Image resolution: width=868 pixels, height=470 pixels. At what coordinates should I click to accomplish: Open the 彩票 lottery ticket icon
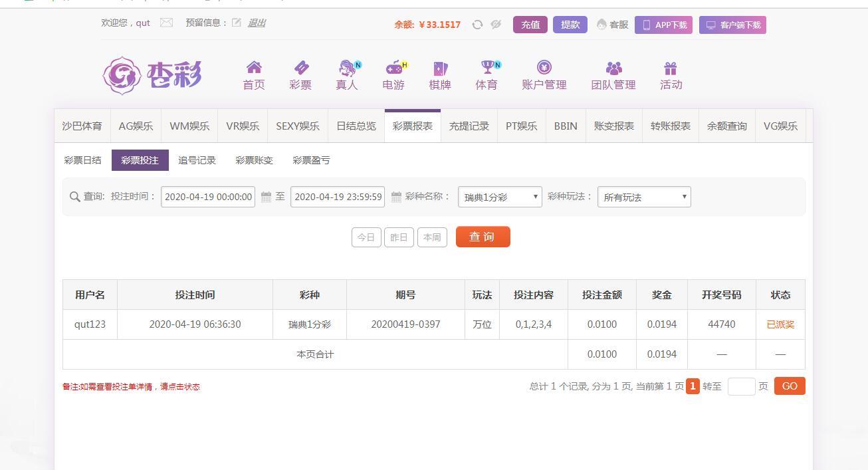coord(301,68)
